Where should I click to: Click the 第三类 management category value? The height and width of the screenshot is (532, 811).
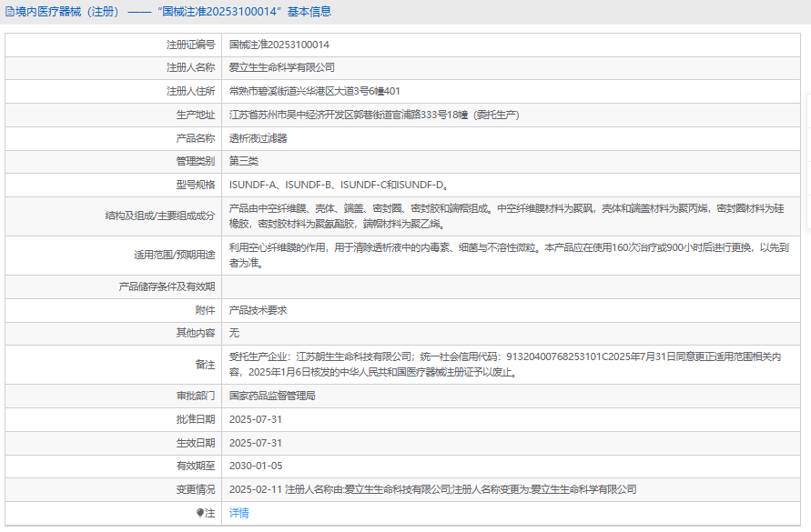pos(244,161)
